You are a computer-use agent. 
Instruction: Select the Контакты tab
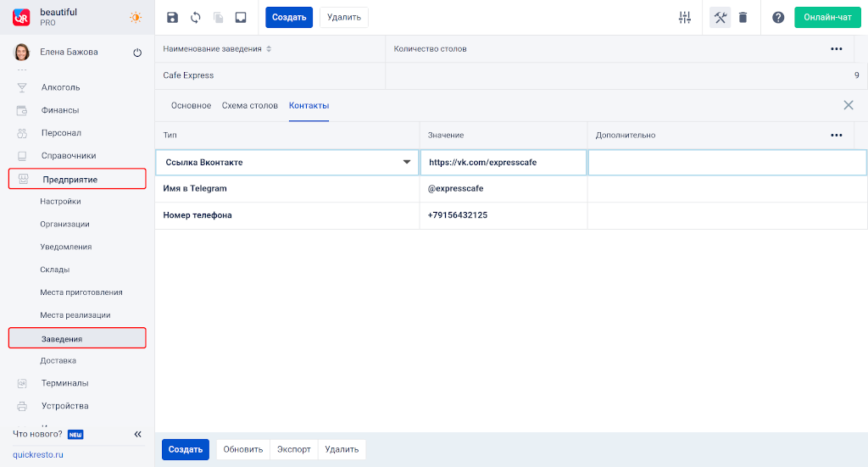(309, 105)
